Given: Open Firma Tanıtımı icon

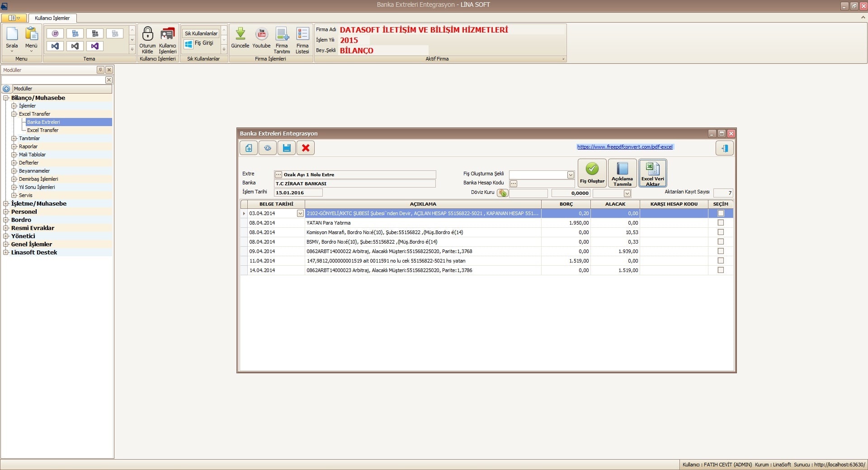Looking at the screenshot, I should (282, 34).
